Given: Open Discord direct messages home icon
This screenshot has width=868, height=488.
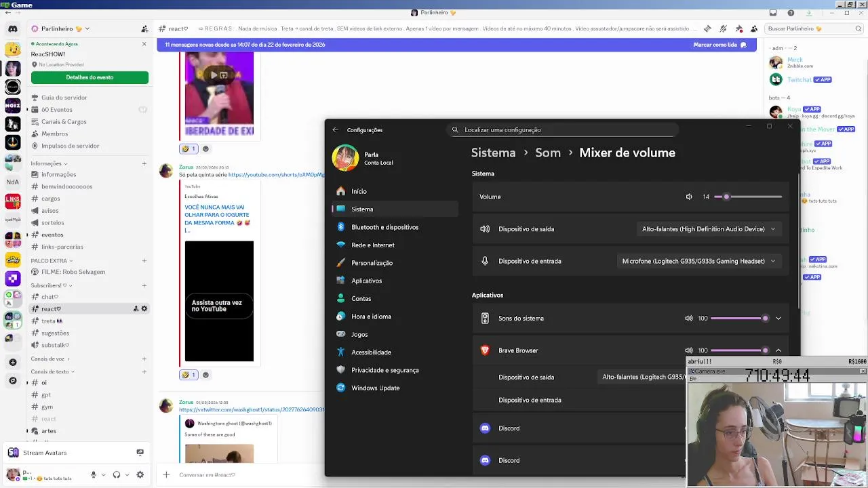Looking at the screenshot, I should point(12,29).
